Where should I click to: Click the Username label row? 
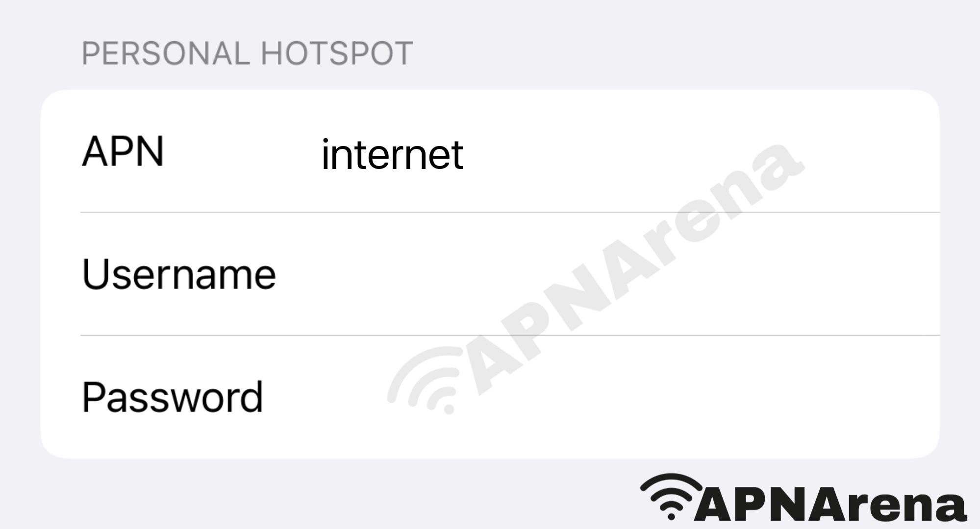489,275
